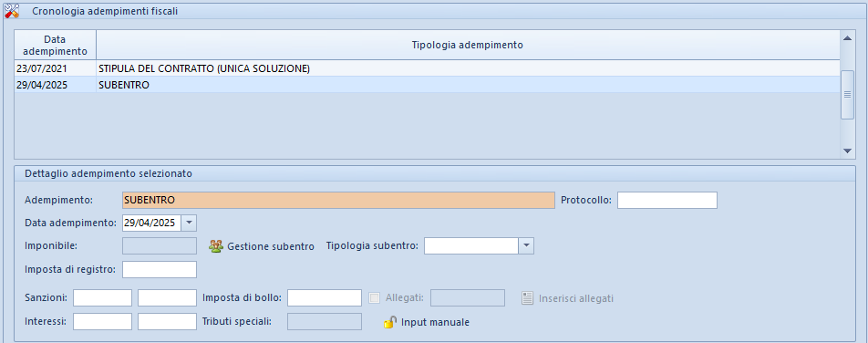Click the Input manuale padlock icon
This screenshot has height=343, width=868.
tap(390, 322)
